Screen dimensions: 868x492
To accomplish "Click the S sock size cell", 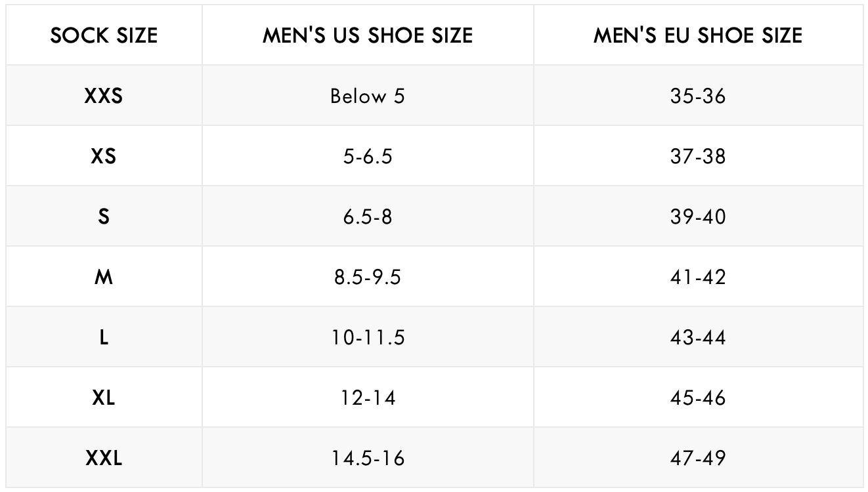I will point(104,217).
